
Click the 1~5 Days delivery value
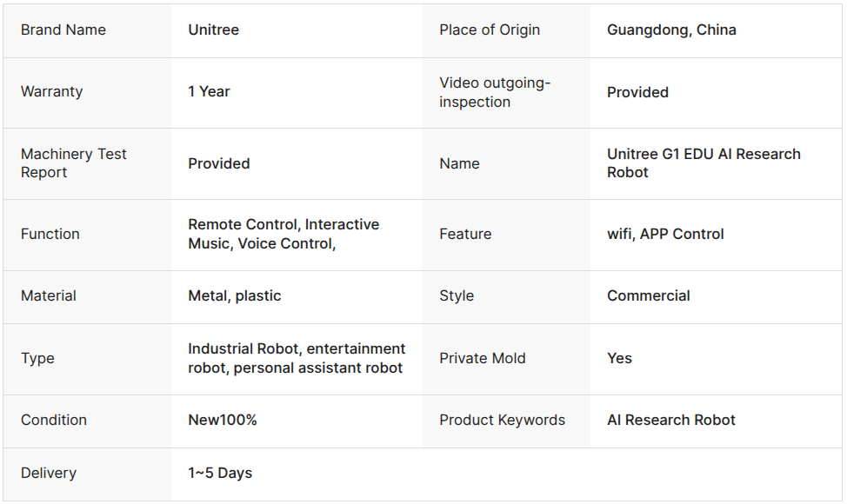tap(220, 474)
